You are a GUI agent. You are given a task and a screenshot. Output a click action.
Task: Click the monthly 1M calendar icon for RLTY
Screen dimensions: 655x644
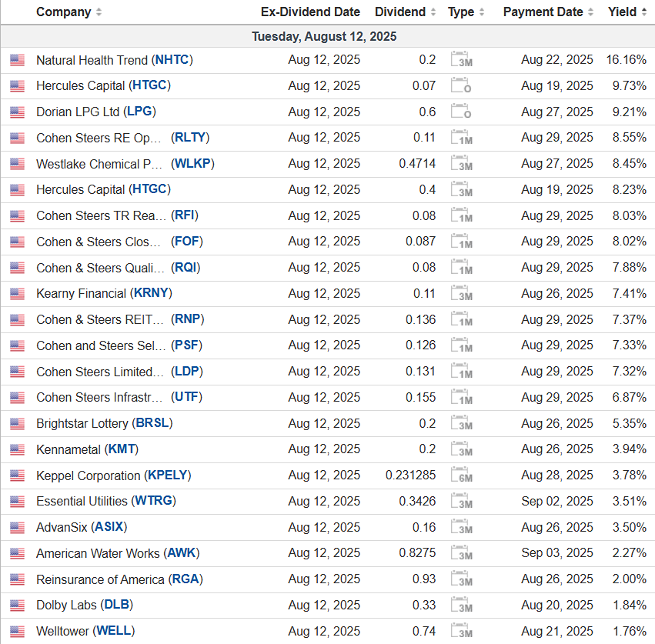click(x=461, y=138)
